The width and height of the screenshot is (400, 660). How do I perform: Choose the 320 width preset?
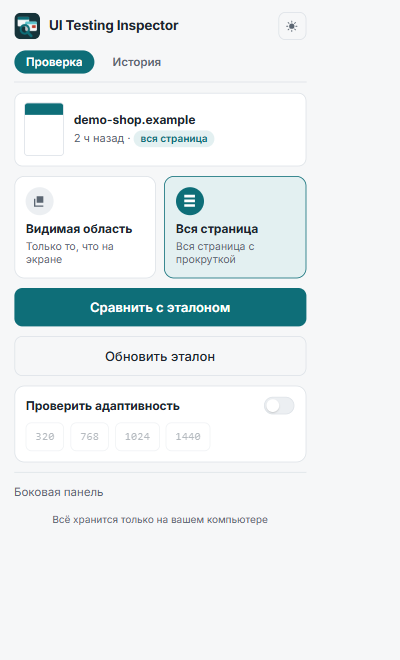pyautogui.click(x=45, y=436)
